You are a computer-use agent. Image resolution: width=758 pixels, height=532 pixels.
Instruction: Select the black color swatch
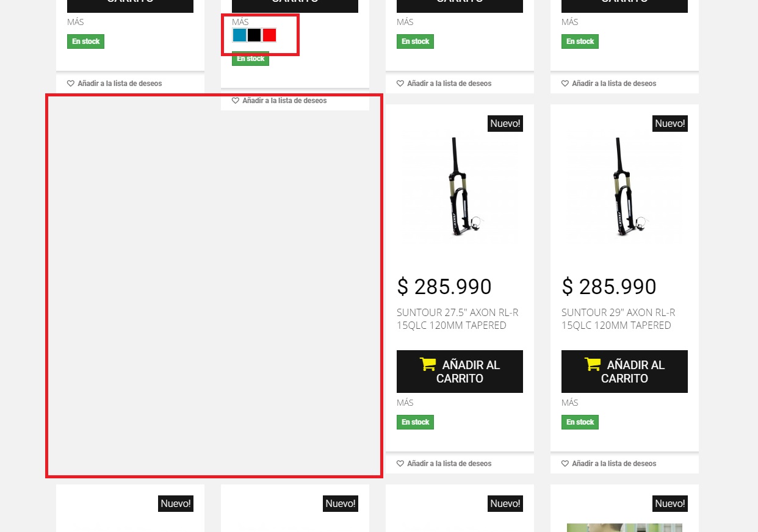click(254, 35)
